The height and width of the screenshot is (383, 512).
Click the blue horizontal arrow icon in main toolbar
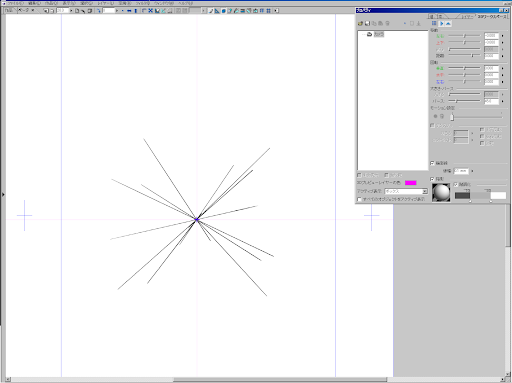[x=129, y=11]
